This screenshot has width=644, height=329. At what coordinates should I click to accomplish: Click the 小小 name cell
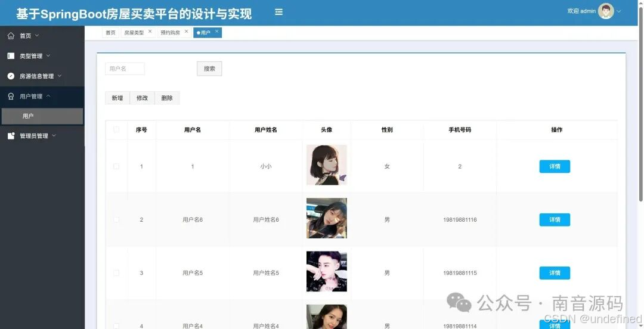click(266, 166)
